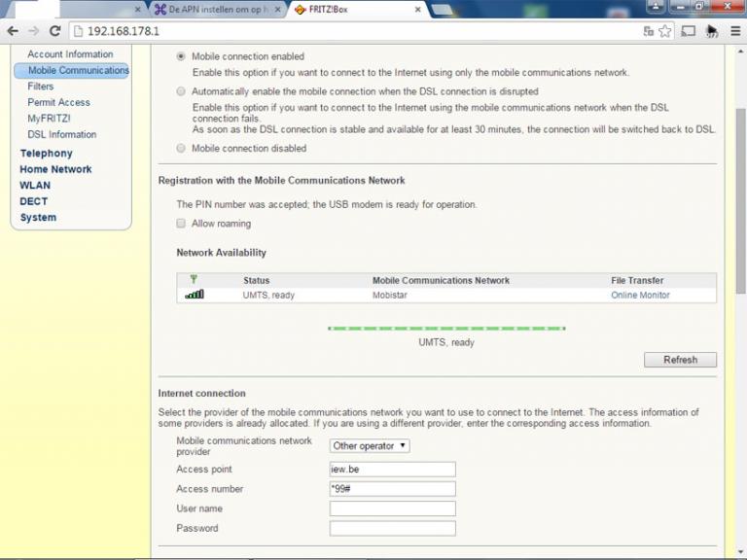Select automatic mobile connection on DSL disruption
The height and width of the screenshot is (560, 747).
point(181,91)
